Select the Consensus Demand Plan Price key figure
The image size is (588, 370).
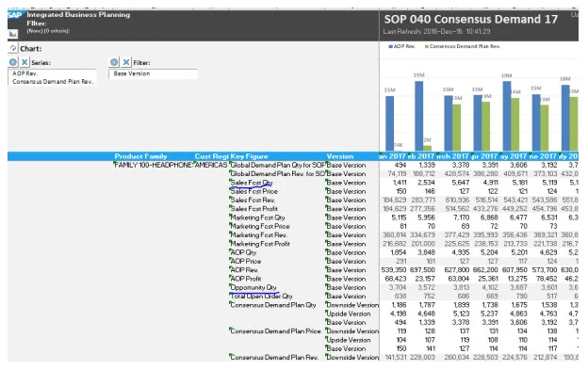(x=275, y=331)
